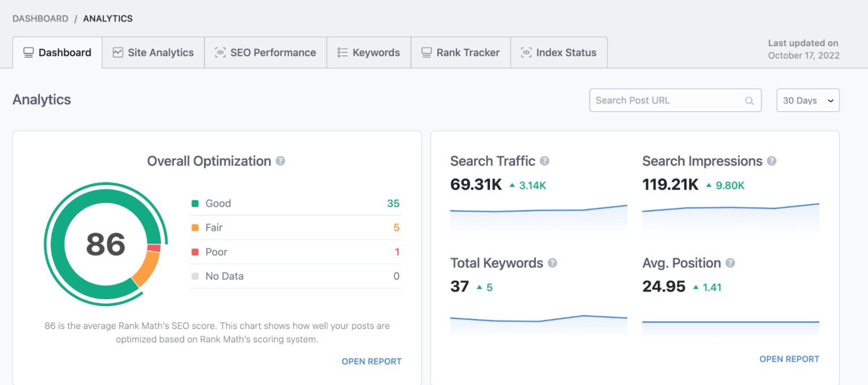Click the Search Post URL field
This screenshot has height=385, width=868.
667,100
